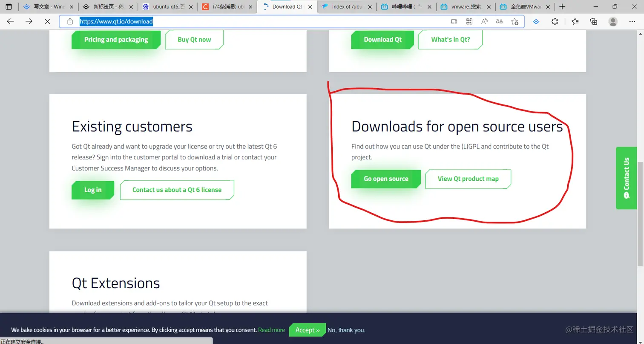
Task: Open a new browser tab
Action: (x=562, y=7)
